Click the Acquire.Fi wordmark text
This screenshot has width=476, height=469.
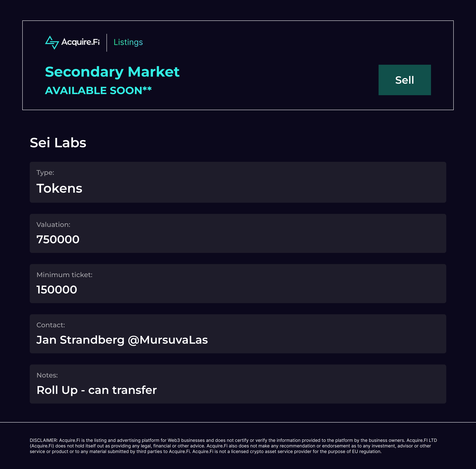[80, 42]
